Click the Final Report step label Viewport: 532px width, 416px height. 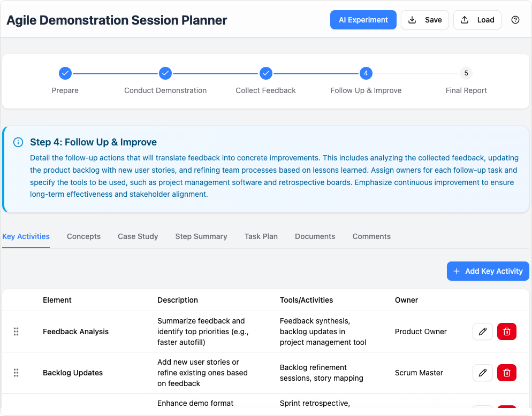click(466, 90)
